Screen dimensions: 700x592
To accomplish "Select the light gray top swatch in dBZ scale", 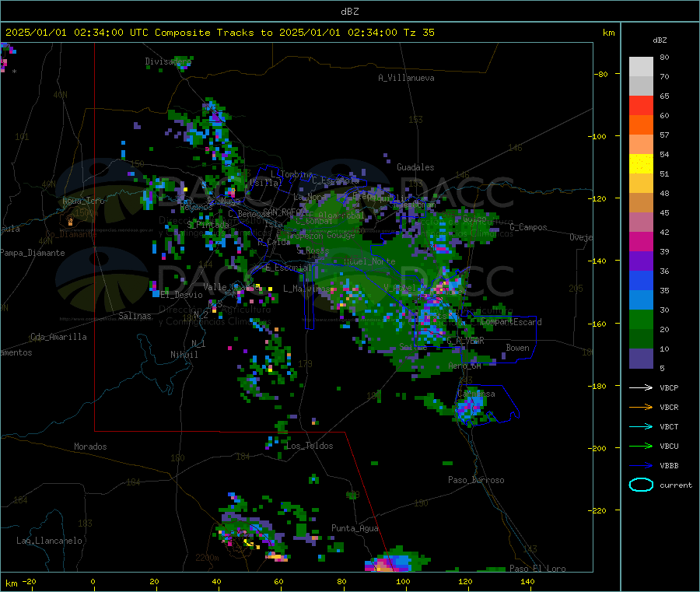I will click(641, 67).
